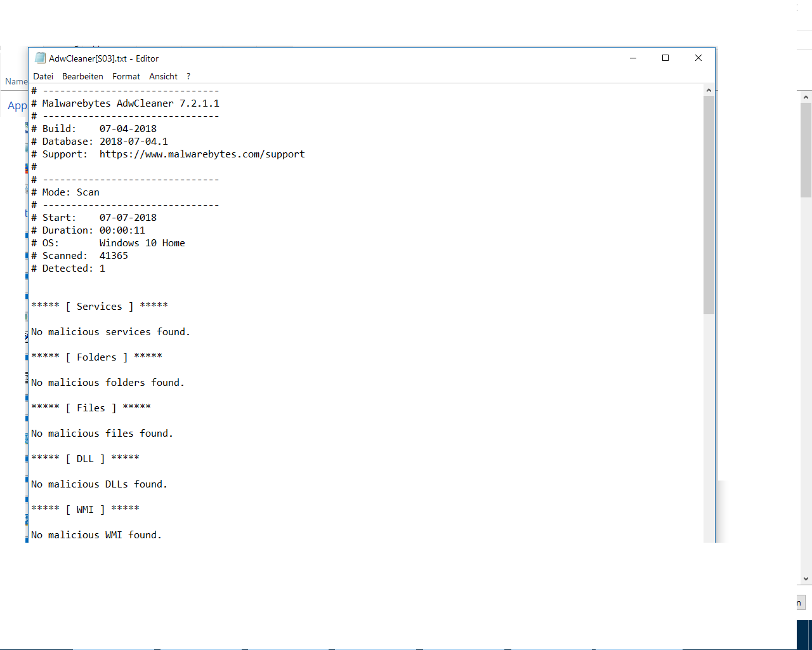812x650 pixels.
Task: Open the Format menu
Action: point(126,76)
